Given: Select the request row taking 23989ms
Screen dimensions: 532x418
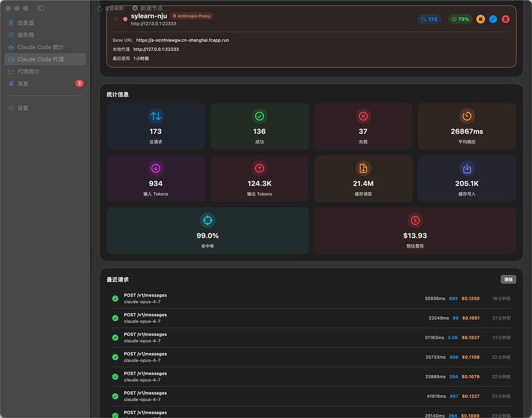Looking at the screenshot, I should click(312, 376).
